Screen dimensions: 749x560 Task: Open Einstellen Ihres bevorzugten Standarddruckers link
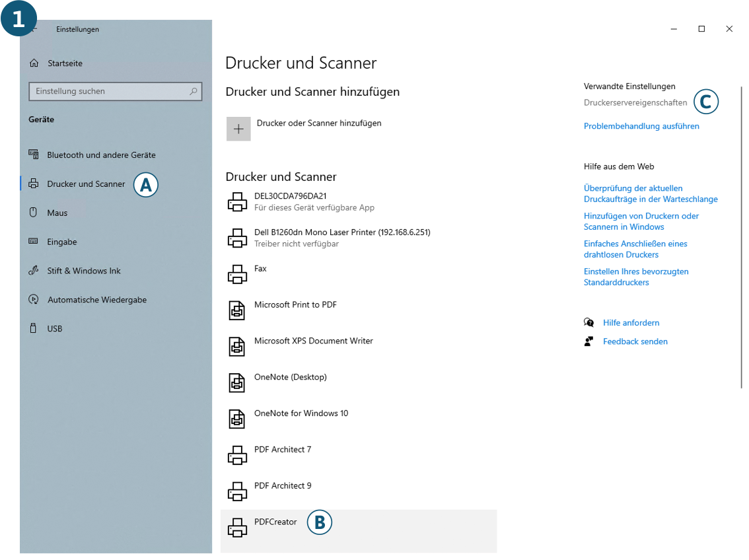(x=636, y=277)
